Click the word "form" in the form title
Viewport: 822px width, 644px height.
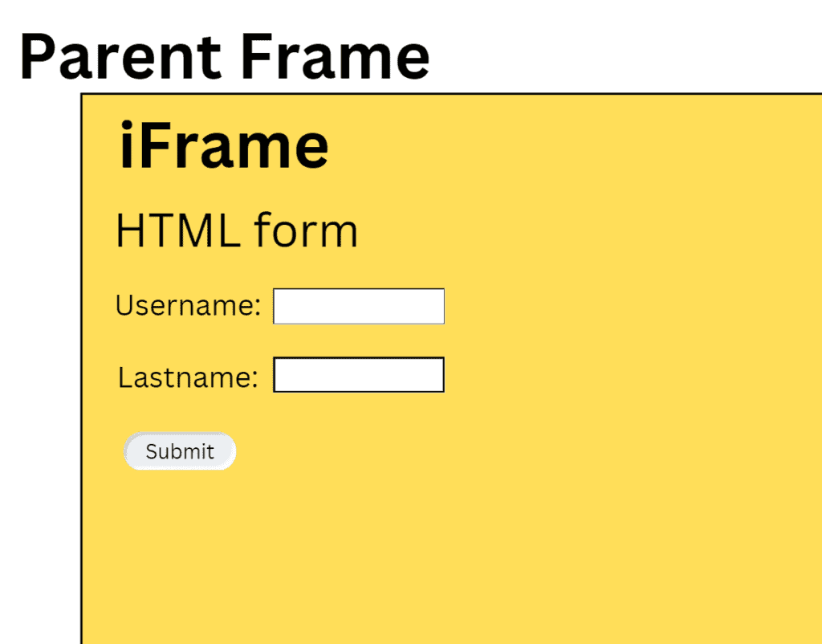coord(306,230)
